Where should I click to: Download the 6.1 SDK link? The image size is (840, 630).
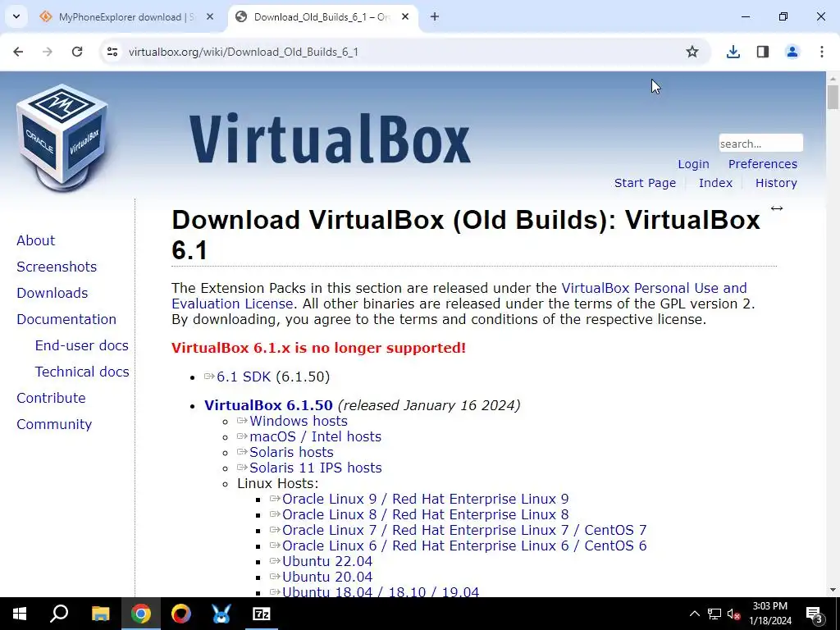pyautogui.click(x=244, y=377)
